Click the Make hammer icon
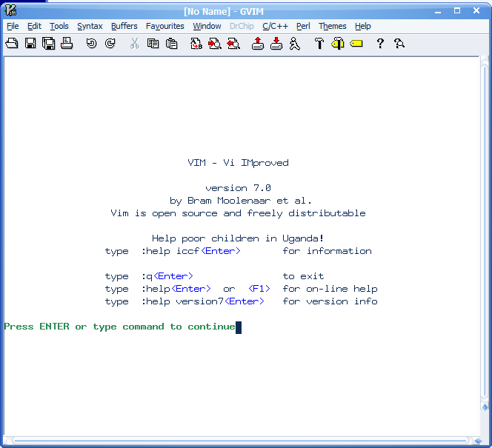492x448 pixels. [x=319, y=43]
